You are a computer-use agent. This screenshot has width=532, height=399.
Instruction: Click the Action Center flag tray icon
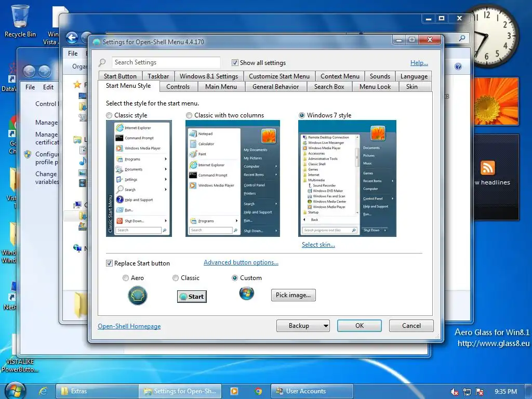pyautogui.click(x=480, y=392)
